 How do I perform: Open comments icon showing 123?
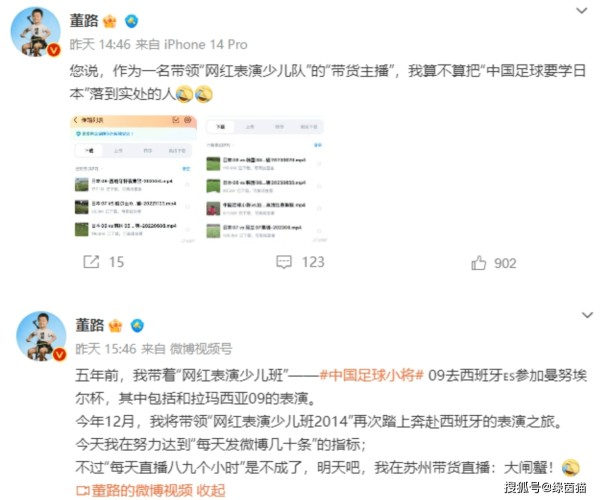pos(284,262)
